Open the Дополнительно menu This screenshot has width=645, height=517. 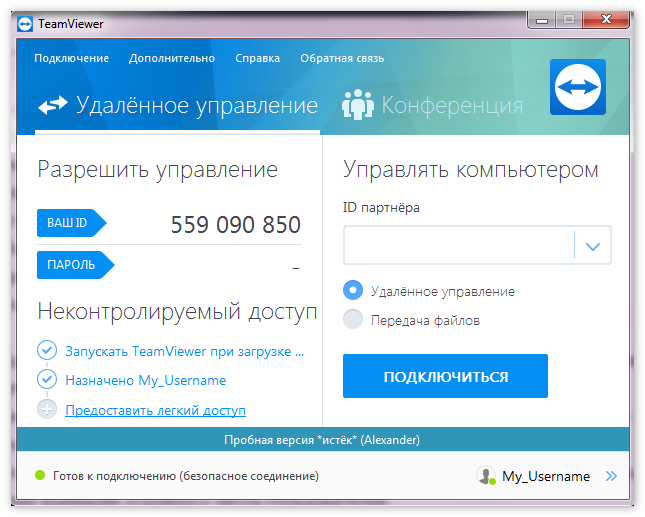[x=172, y=58]
